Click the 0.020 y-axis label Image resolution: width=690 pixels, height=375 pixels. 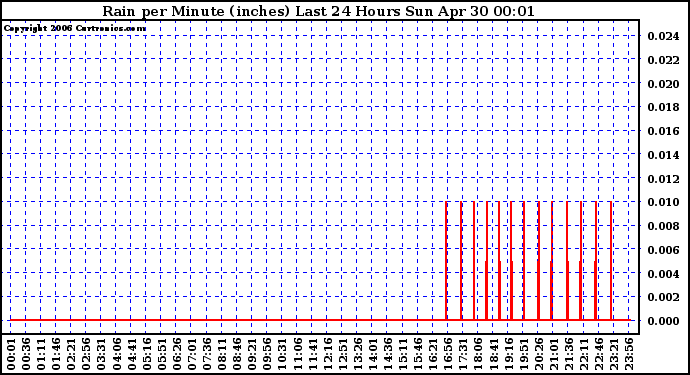[663, 84]
